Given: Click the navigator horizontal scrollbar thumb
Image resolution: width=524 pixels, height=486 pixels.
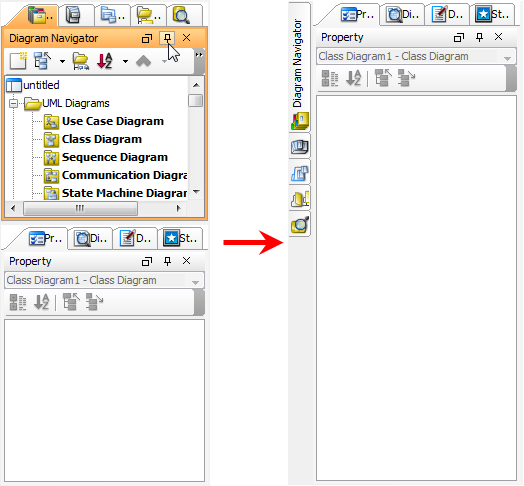Looking at the screenshot, I should pyautogui.click(x=80, y=208).
